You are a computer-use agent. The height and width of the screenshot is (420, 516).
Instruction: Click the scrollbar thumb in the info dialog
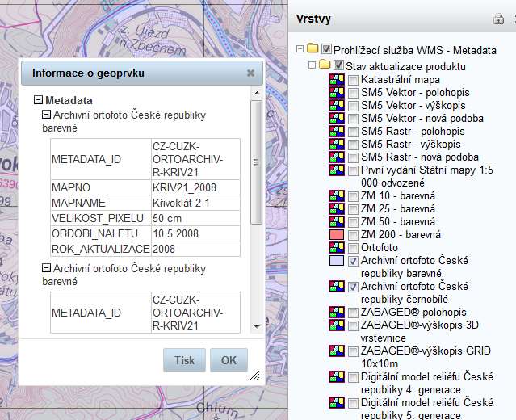tap(256, 162)
